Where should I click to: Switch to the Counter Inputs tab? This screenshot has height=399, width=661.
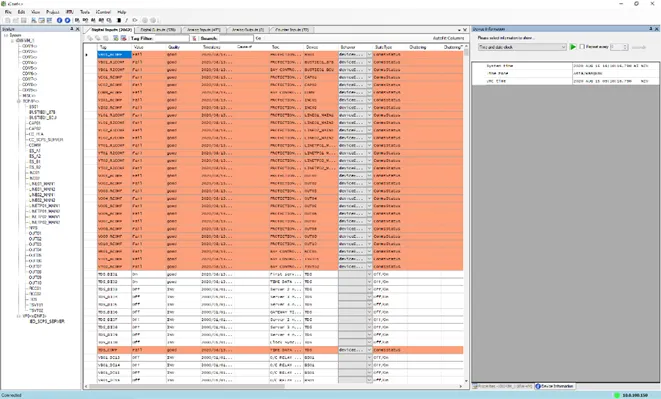292,30
